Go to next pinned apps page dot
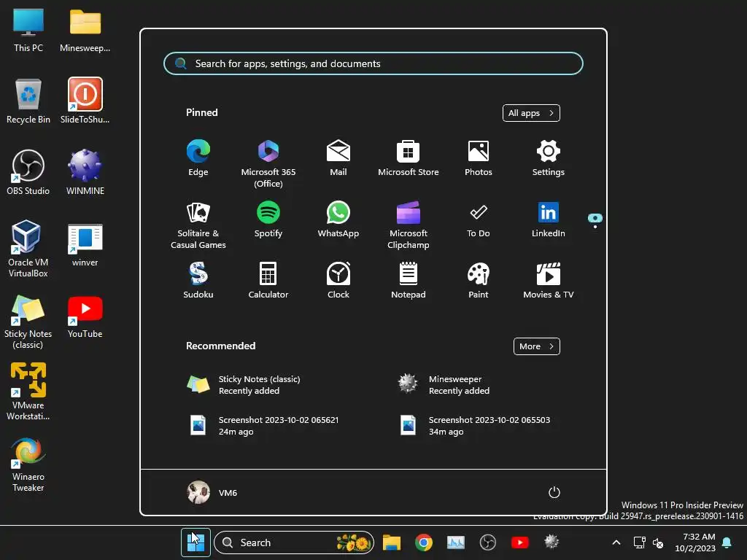This screenshot has width=747, height=560. pos(595,227)
